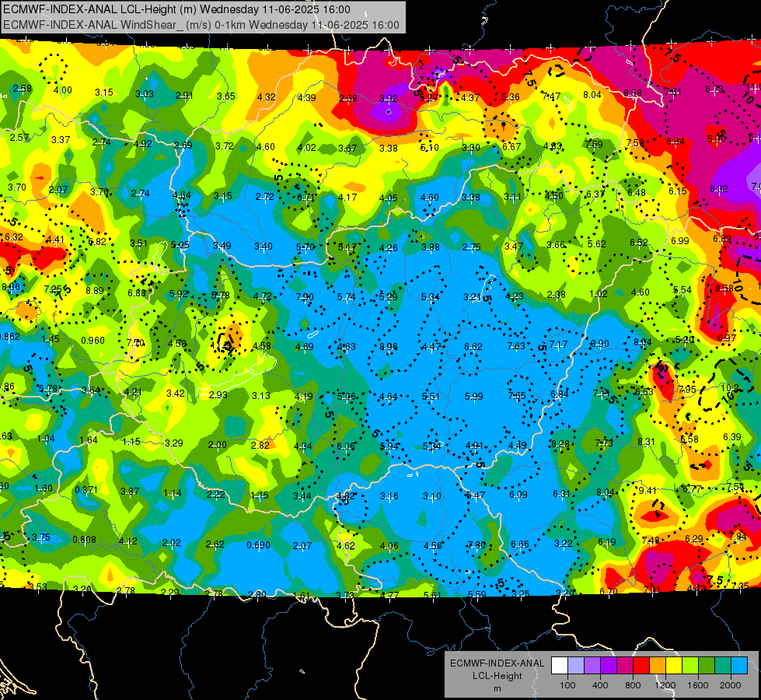Viewport: 761px width, 700px height.
Task: Click the '800' legend scale label
Action: [x=633, y=685]
